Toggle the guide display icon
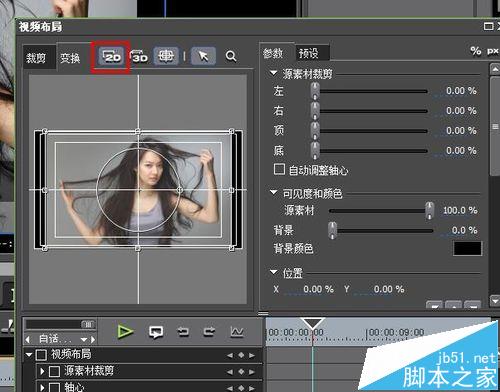Image resolution: width=500 pixels, height=392 pixels. (x=166, y=56)
